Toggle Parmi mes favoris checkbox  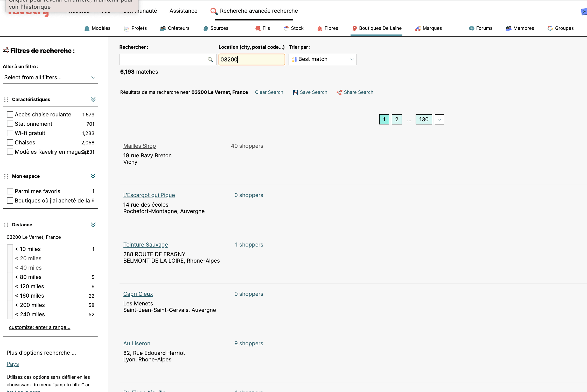10,191
